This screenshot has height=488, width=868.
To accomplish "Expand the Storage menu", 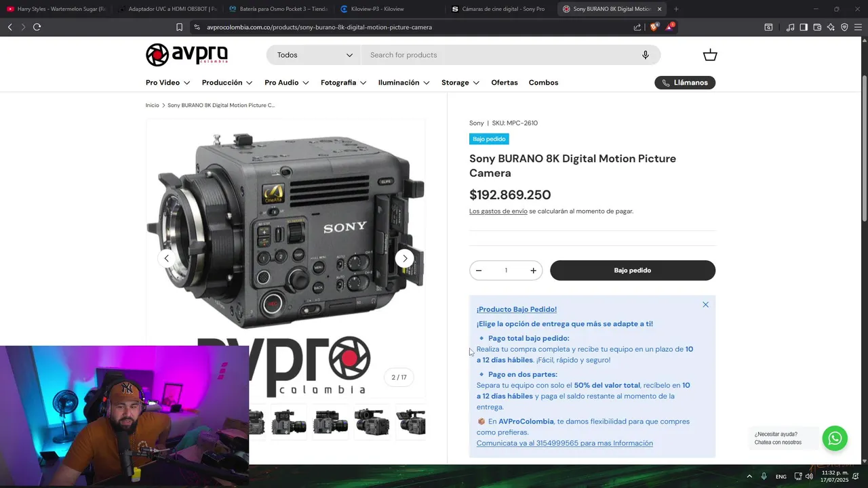I will (x=460, y=83).
